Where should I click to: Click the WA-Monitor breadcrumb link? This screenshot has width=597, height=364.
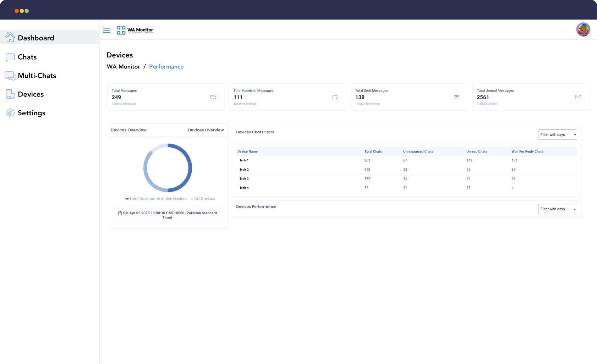click(123, 67)
